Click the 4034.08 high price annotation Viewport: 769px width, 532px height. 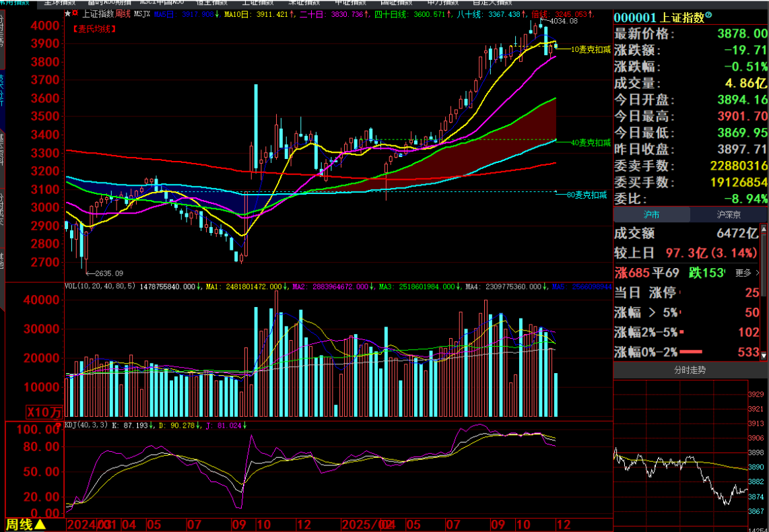564,22
